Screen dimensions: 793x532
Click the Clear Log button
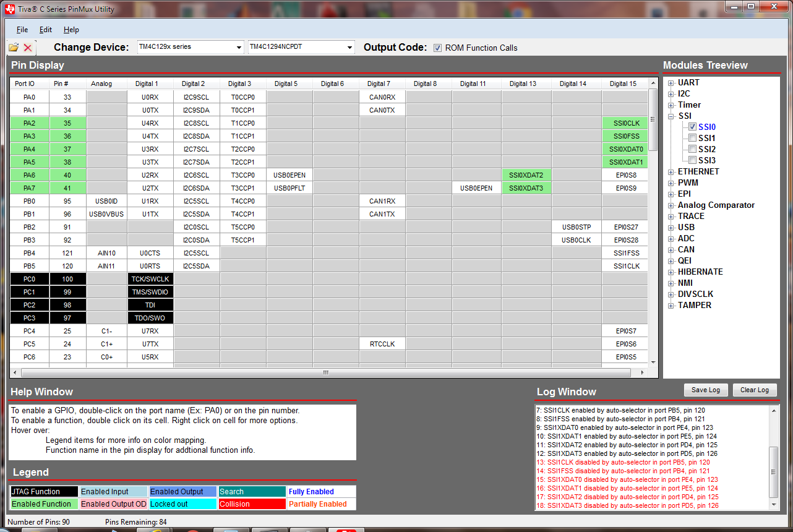click(755, 390)
